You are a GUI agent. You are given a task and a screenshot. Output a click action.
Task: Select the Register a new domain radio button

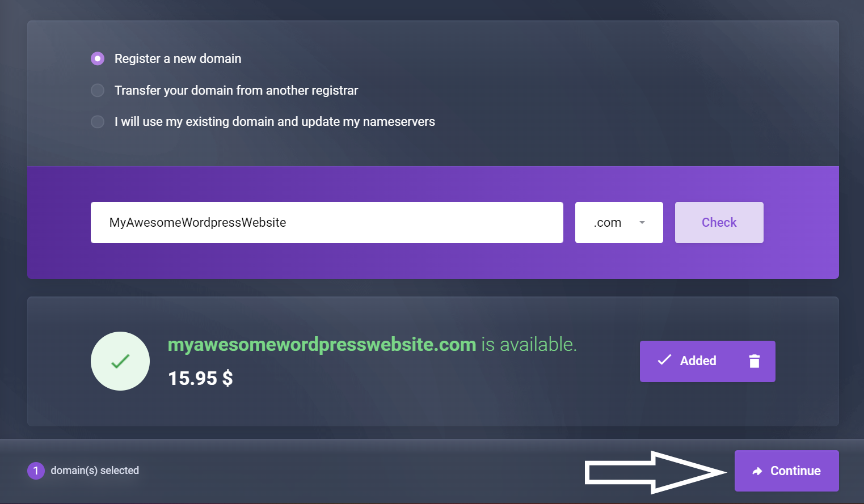[x=98, y=59]
